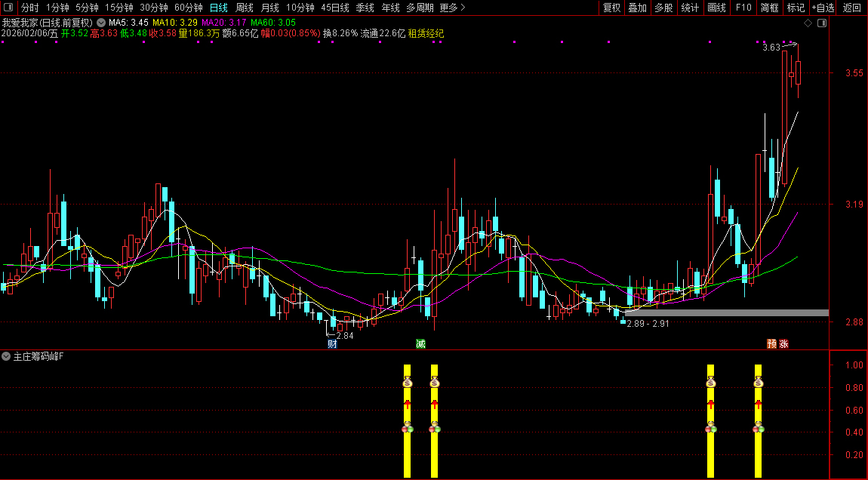868x480 pixels.
Task: Toggle the right side panel icon
Action: click(822, 23)
